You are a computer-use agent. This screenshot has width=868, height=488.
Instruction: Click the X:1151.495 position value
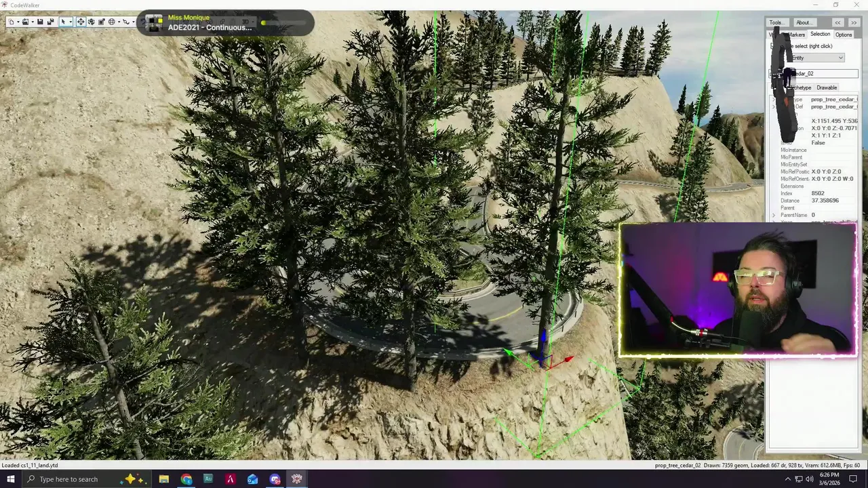click(834, 121)
